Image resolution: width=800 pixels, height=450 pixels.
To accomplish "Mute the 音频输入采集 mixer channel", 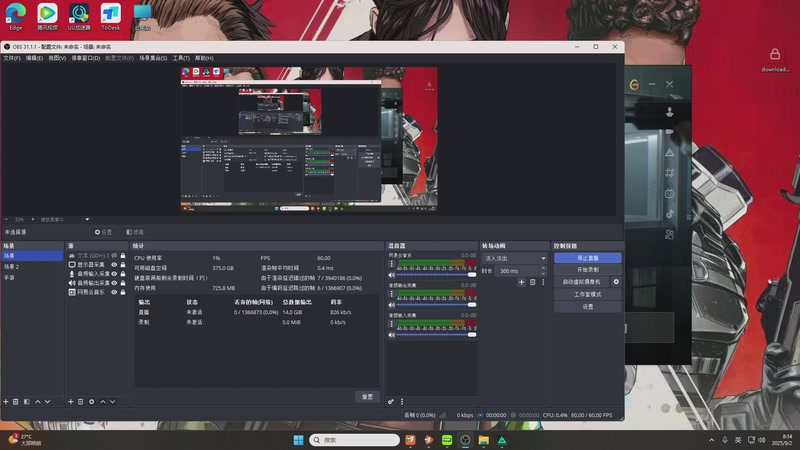I will 392,335.
